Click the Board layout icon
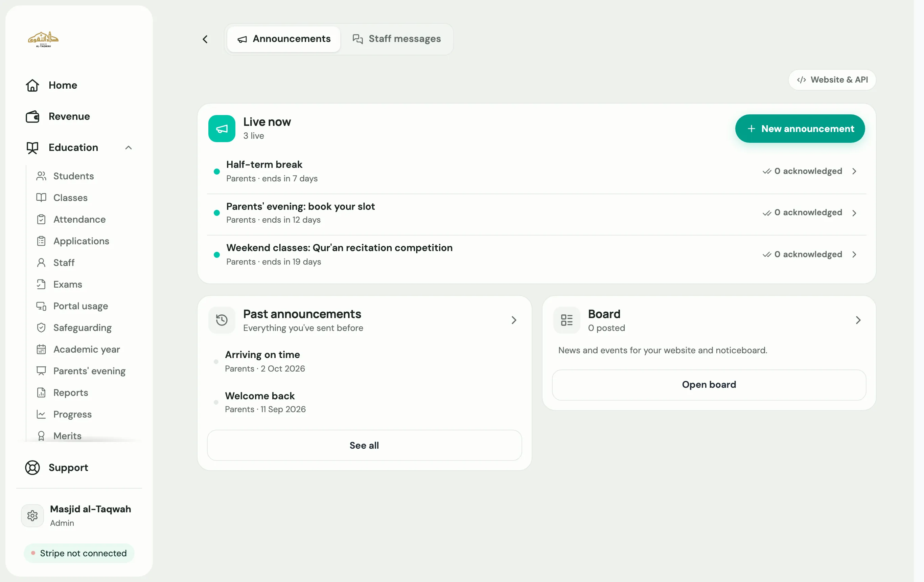The image size is (924, 582). [567, 320]
